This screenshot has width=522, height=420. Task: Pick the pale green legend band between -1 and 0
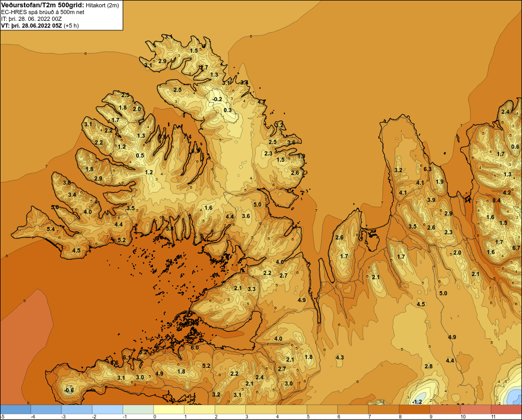(138, 409)
